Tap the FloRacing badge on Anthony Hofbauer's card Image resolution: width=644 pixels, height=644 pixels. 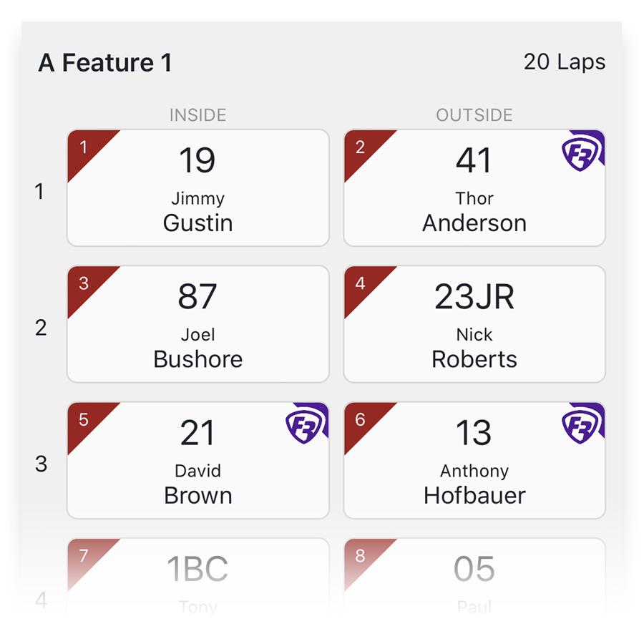coord(582,423)
